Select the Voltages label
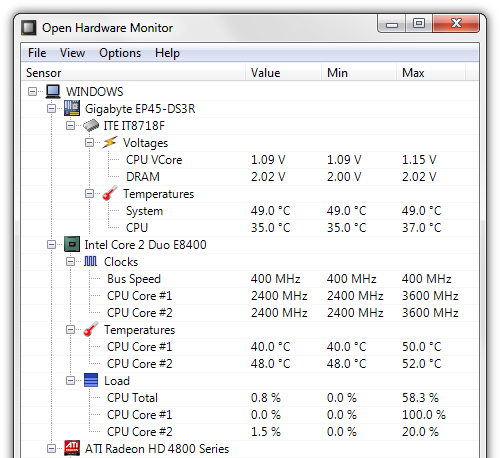 tap(145, 143)
